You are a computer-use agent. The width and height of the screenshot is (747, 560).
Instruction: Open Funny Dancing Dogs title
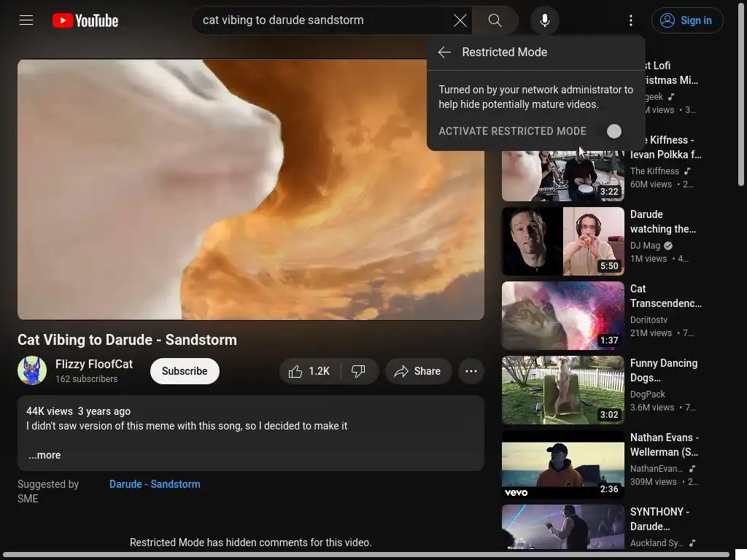664,370
